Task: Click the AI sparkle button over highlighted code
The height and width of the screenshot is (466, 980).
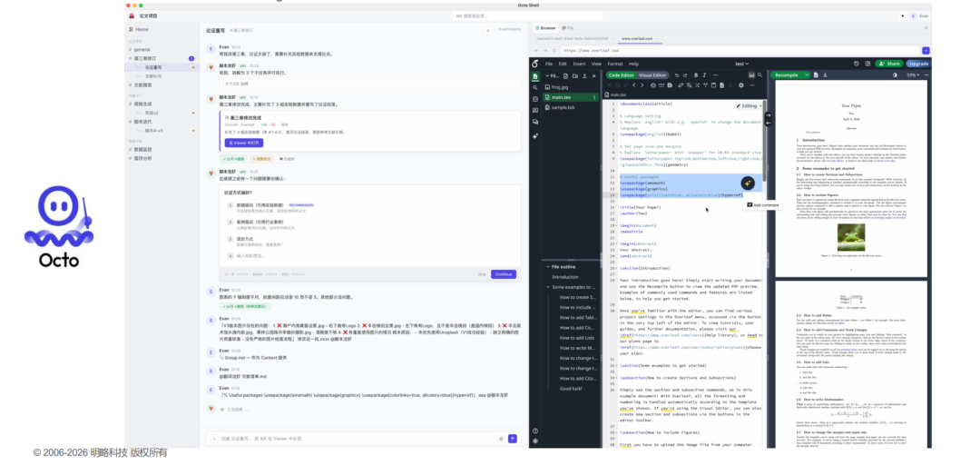Action: click(x=748, y=183)
